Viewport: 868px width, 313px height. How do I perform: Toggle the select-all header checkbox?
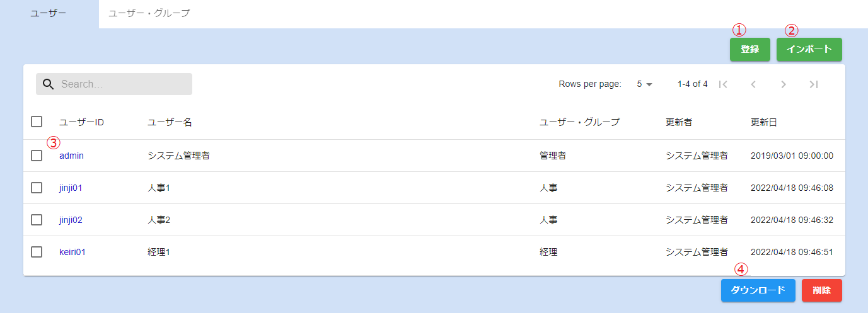click(37, 122)
